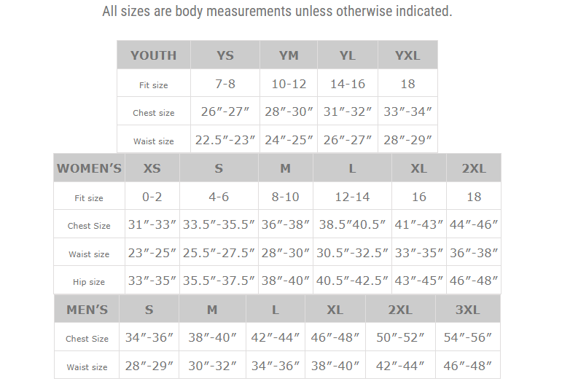Select youth waist 22.5″-23″ cell

[225, 140]
